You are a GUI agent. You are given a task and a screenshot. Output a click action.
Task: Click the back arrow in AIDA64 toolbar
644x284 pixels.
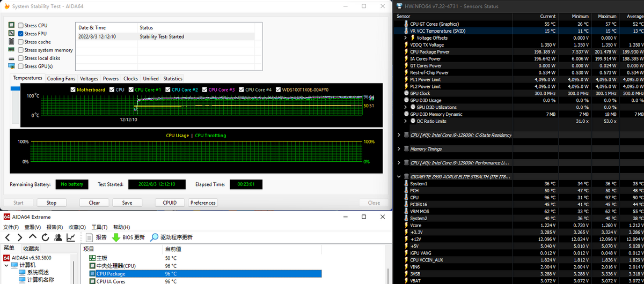tap(7, 237)
